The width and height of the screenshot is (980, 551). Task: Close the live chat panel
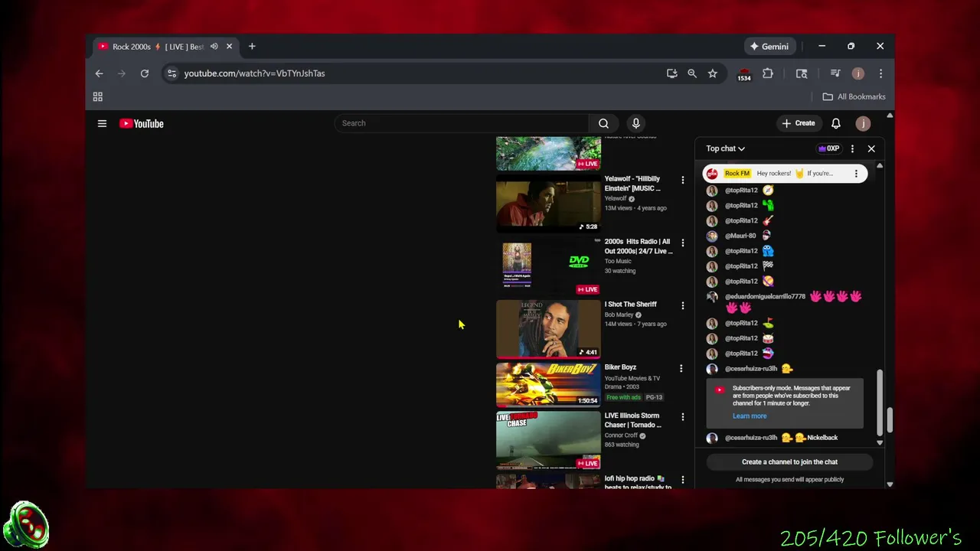point(871,148)
